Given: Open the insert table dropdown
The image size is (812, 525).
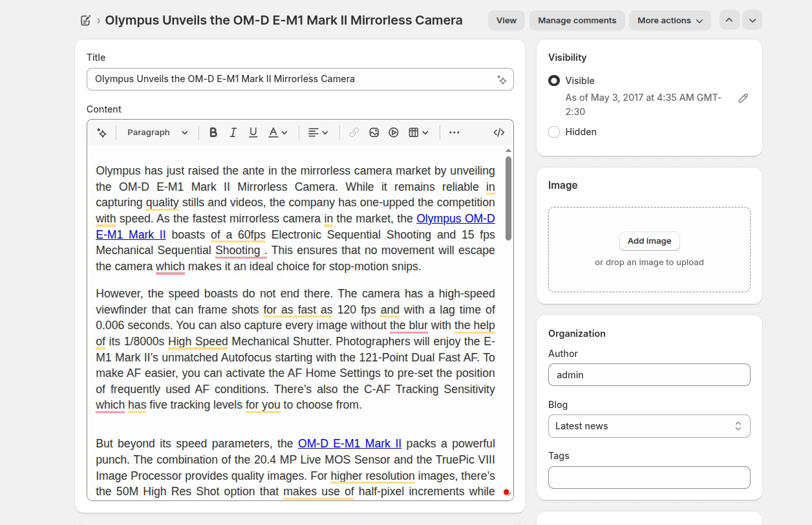Looking at the screenshot, I should 419,133.
